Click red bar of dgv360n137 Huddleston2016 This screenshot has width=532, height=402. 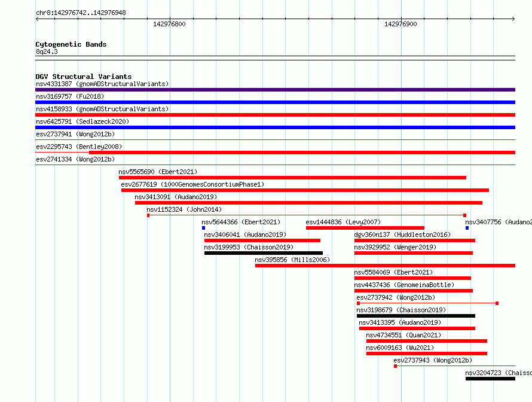coord(415,240)
